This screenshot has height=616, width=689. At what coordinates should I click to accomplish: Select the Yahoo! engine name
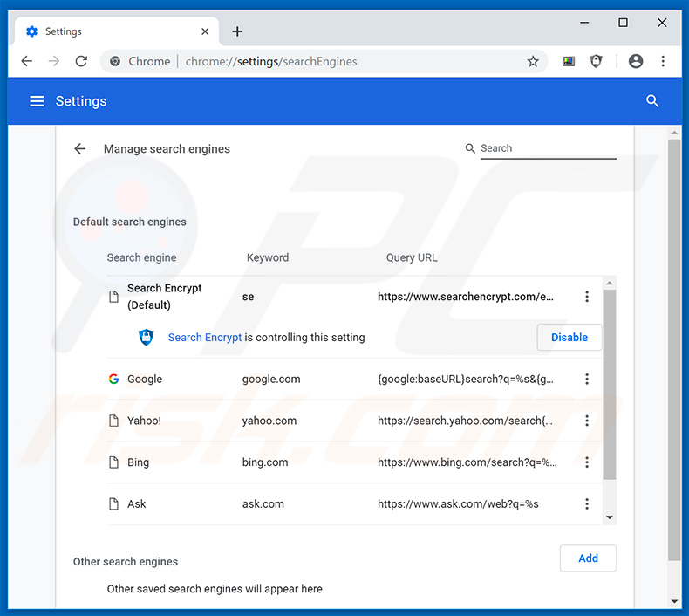click(144, 421)
